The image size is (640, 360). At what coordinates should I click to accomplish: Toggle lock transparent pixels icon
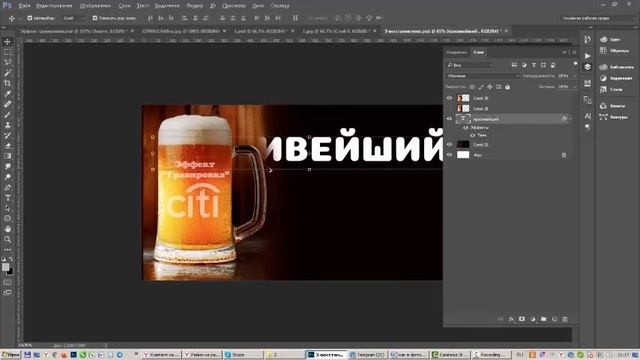(472, 87)
